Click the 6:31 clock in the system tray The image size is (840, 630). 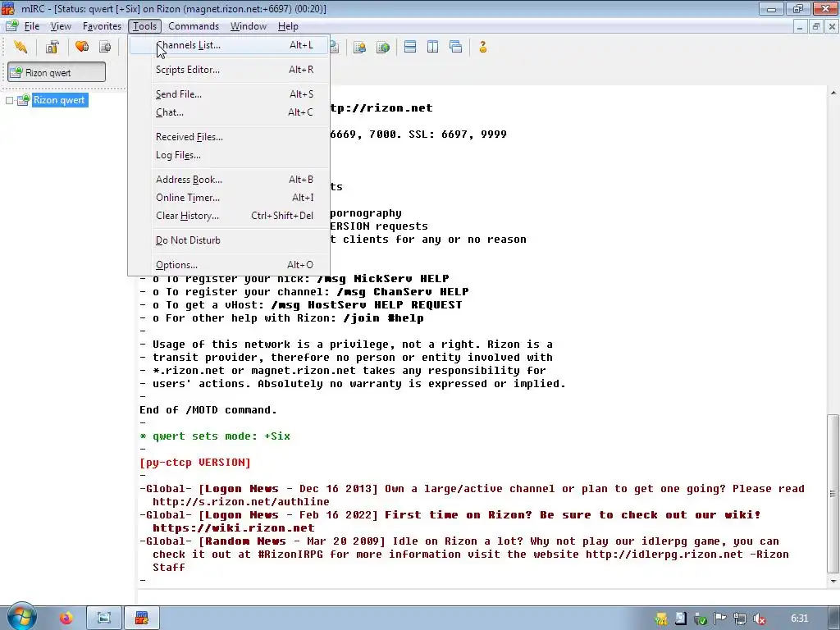point(799,619)
